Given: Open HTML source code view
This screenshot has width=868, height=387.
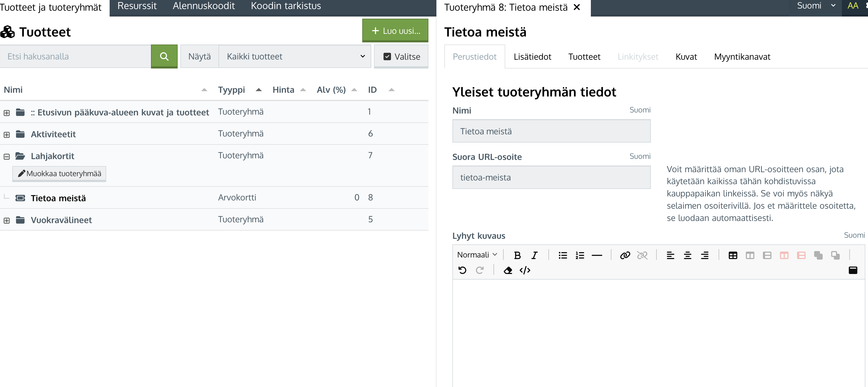Looking at the screenshot, I should 525,270.
